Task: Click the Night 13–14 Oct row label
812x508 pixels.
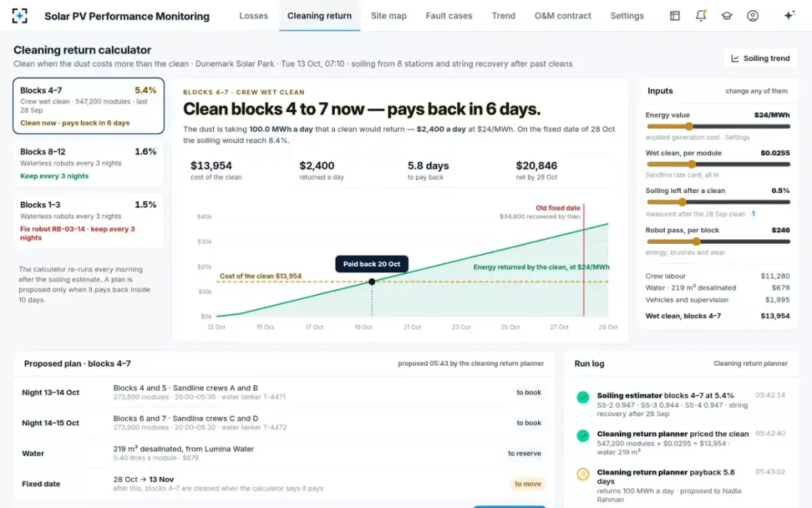Action: [x=51, y=392]
